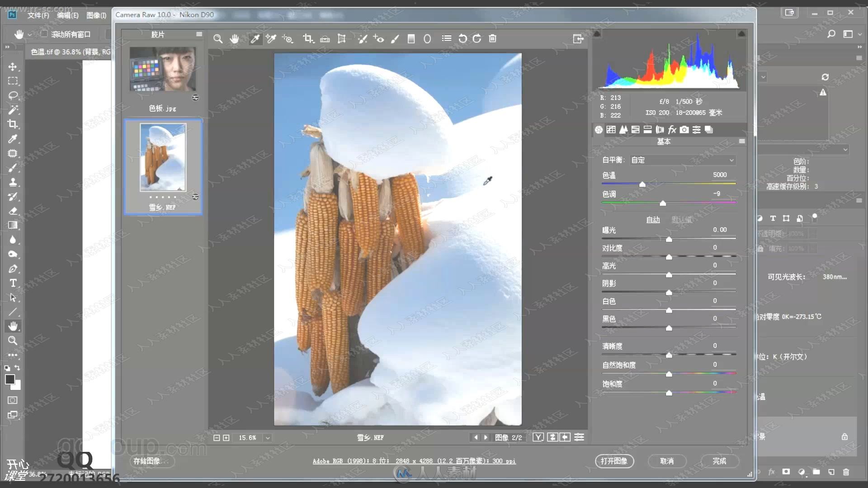Select the Red Eye Removal tool
The image size is (868, 488).
(378, 39)
